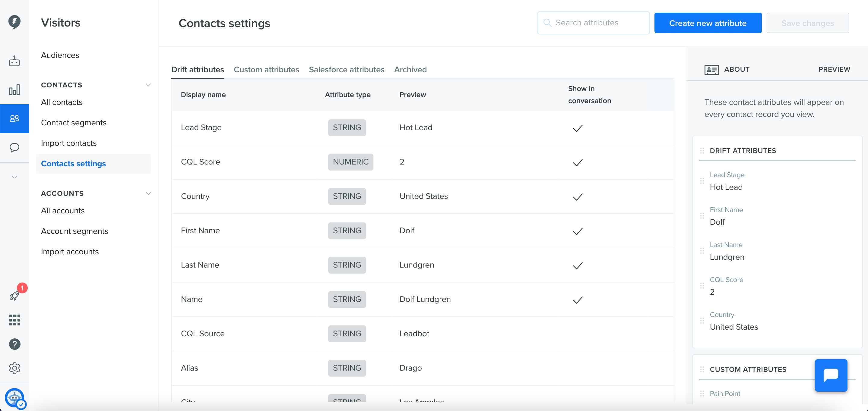The height and width of the screenshot is (411, 868).
Task: Switch to the Custom attributes tab
Action: 266,70
